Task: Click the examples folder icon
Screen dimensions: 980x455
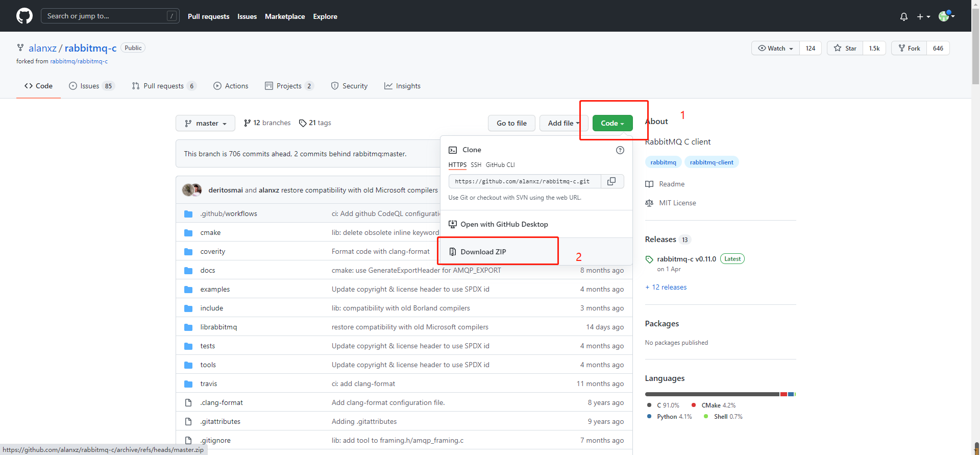Action: (188, 290)
